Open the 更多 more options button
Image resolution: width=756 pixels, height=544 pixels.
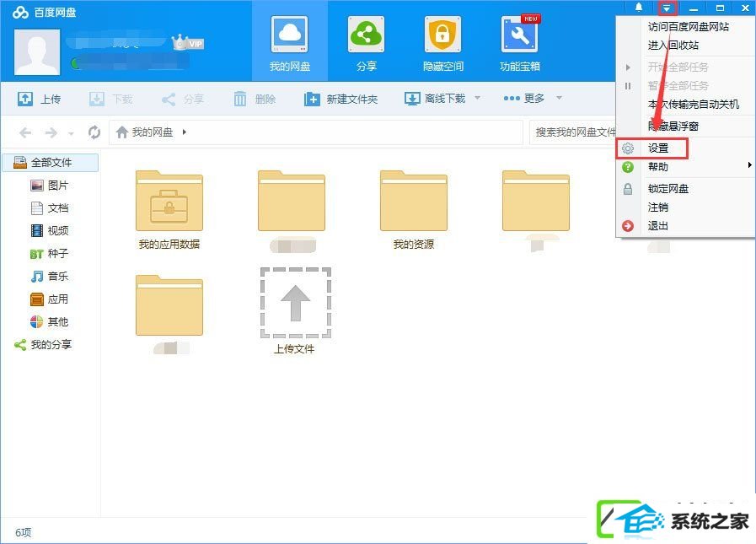523,98
